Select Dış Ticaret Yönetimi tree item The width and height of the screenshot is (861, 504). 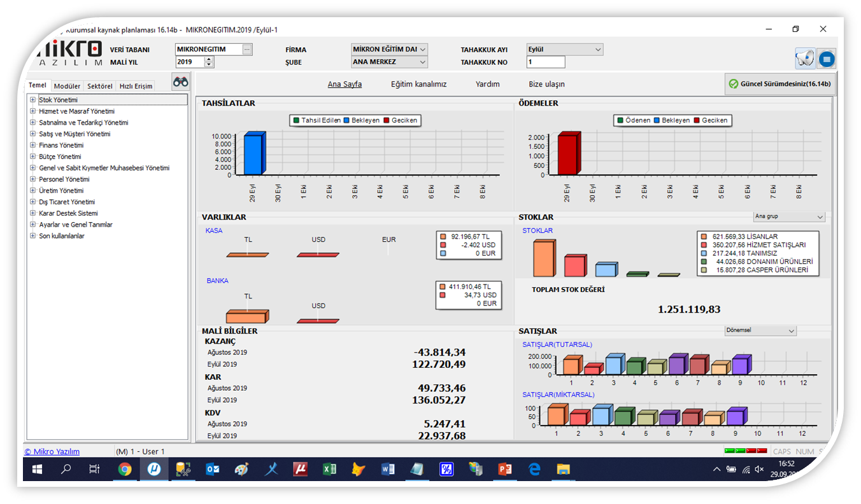coord(67,202)
